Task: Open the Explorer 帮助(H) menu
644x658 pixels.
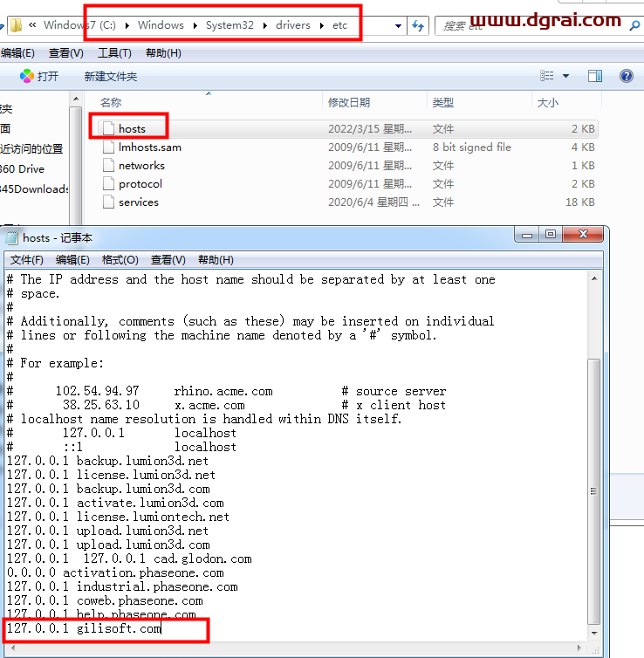Action: (x=163, y=53)
